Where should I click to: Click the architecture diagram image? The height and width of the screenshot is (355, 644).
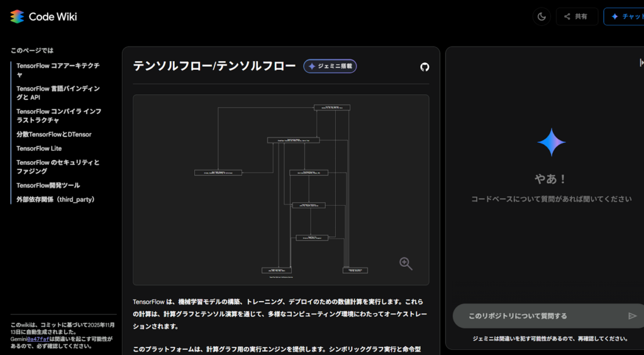(280, 190)
